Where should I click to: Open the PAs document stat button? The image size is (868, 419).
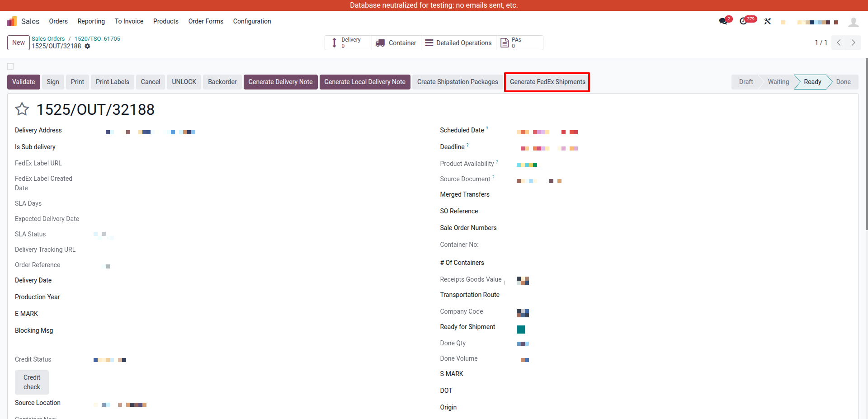[519, 42]
